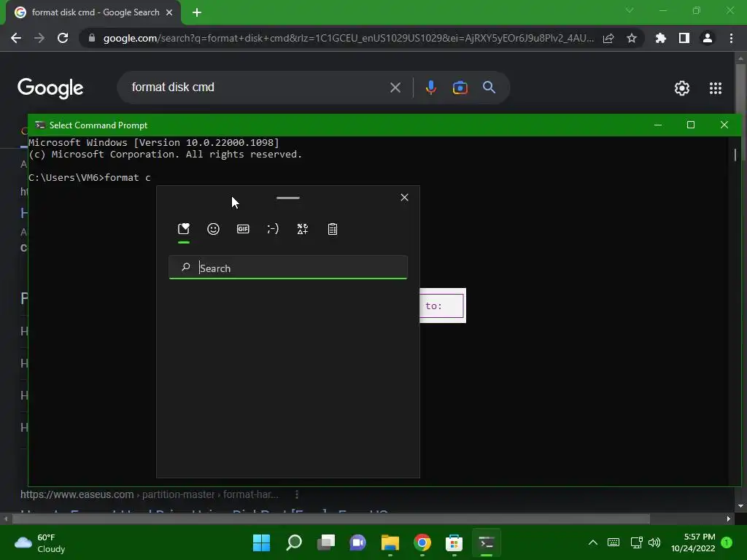Bookmark this tab with the star
Screen dimensions: 747x560
(x=632, y=38)
